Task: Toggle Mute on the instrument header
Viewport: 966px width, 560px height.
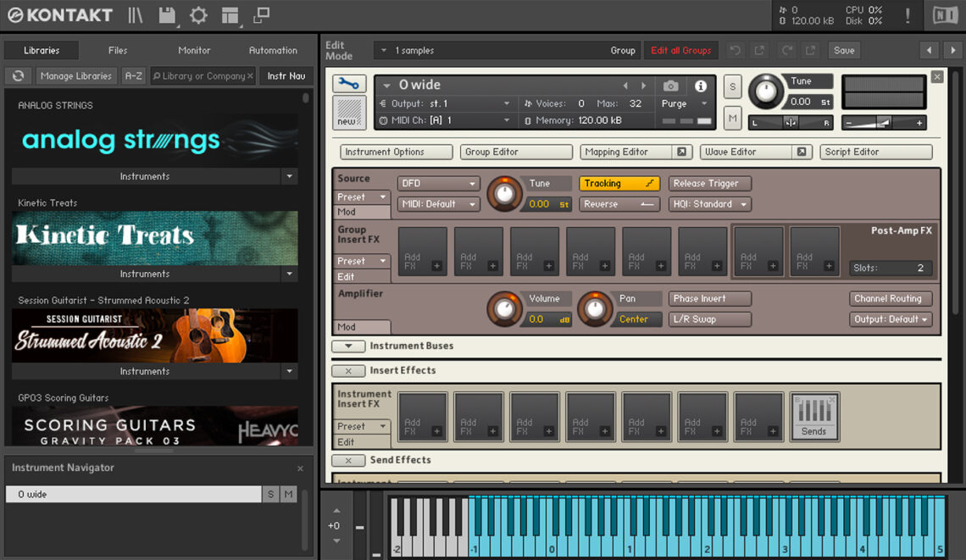Action: [732, 119]
